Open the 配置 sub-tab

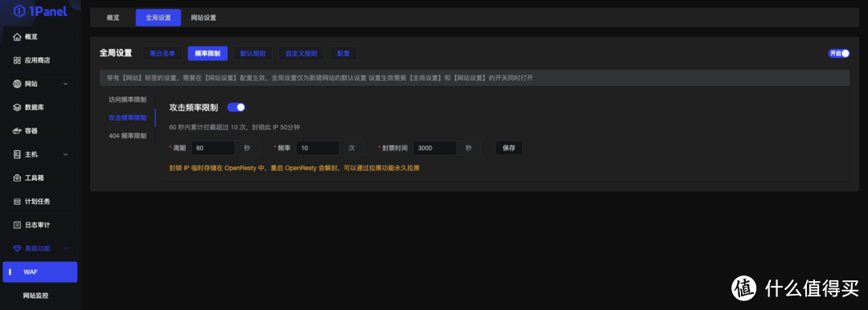click(x=343, y=54)
